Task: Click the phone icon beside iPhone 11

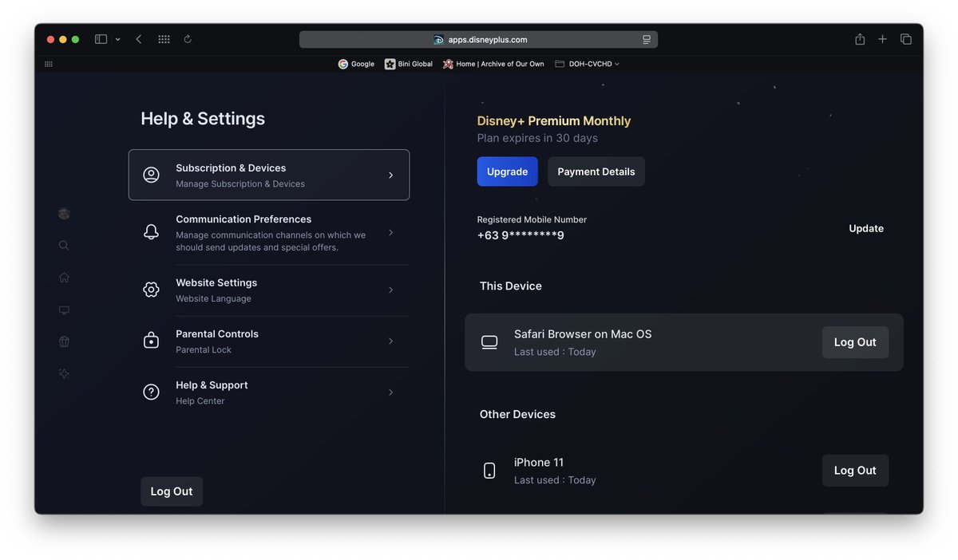Action: point(489,471)
